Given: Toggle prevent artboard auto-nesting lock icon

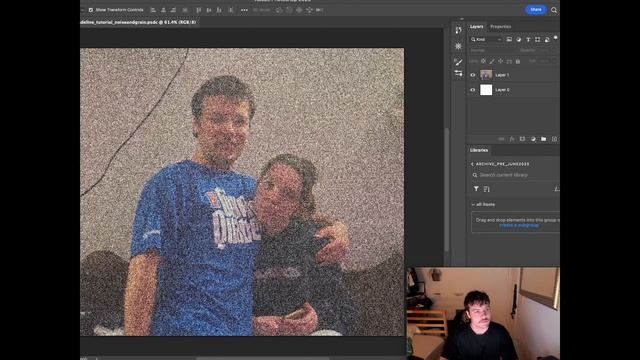Looking at the screenshot, I should coord(509,61).
